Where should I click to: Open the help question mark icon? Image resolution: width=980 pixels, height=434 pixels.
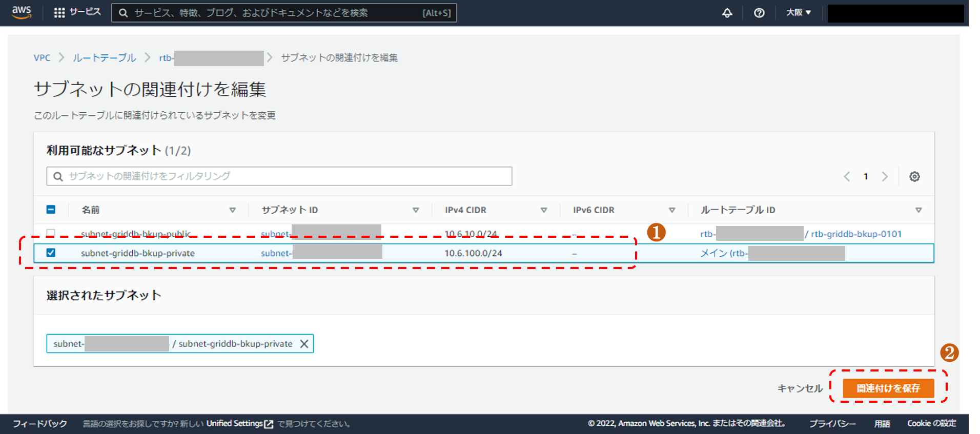pyautogui.click(x=759, y=13)
